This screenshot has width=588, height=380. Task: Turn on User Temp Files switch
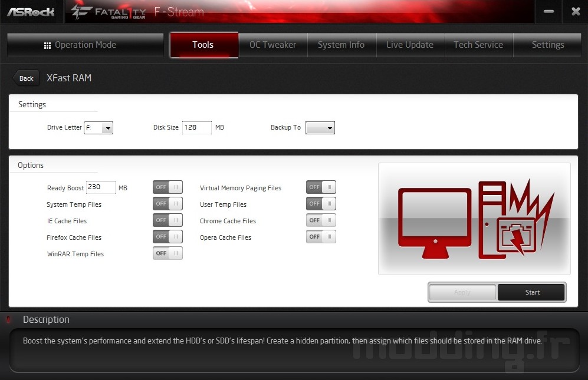[321, 203]
